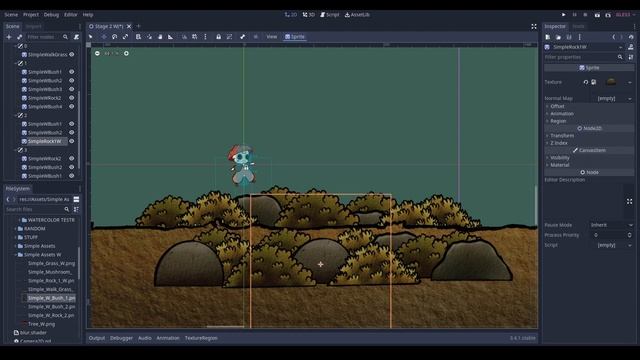Click the skeleton bone options icon
This screenshot has width=640, height=360.
242,37
